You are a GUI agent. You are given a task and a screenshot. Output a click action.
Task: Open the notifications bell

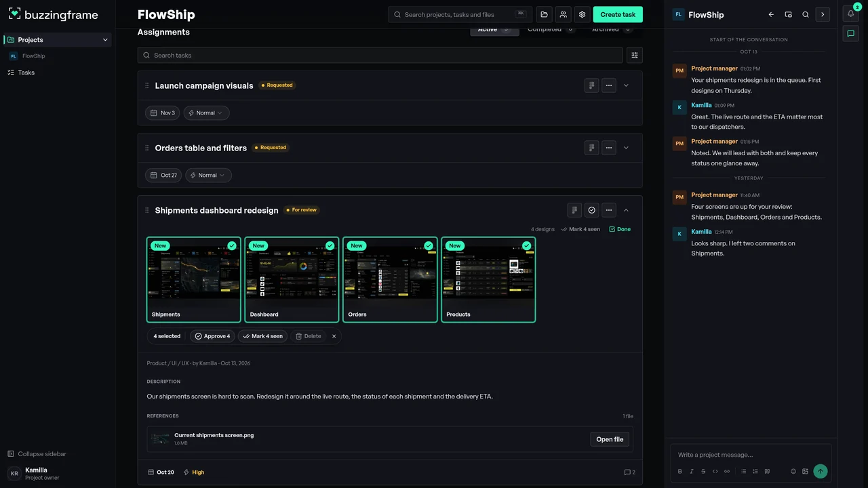(x=851, y=14)
